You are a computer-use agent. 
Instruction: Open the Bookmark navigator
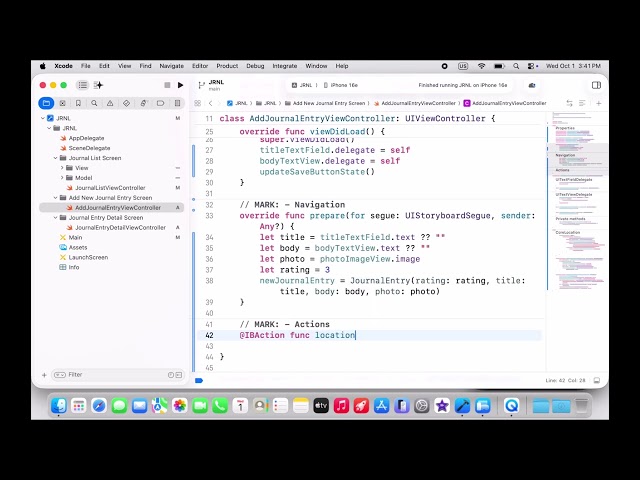point(78,103)
